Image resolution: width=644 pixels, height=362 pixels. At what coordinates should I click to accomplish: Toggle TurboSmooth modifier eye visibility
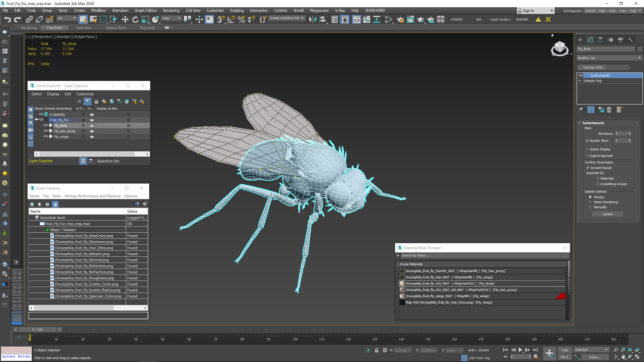point(581,75)
